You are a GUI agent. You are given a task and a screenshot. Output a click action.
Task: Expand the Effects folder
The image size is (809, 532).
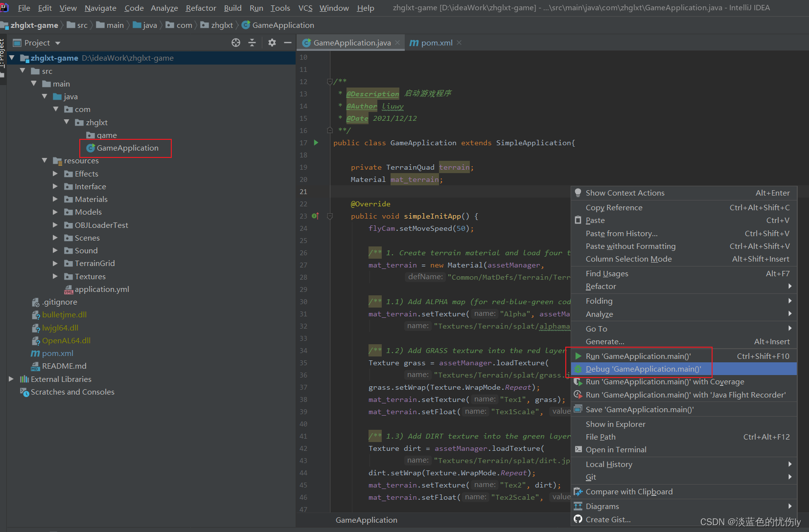(x=55, y=174)
